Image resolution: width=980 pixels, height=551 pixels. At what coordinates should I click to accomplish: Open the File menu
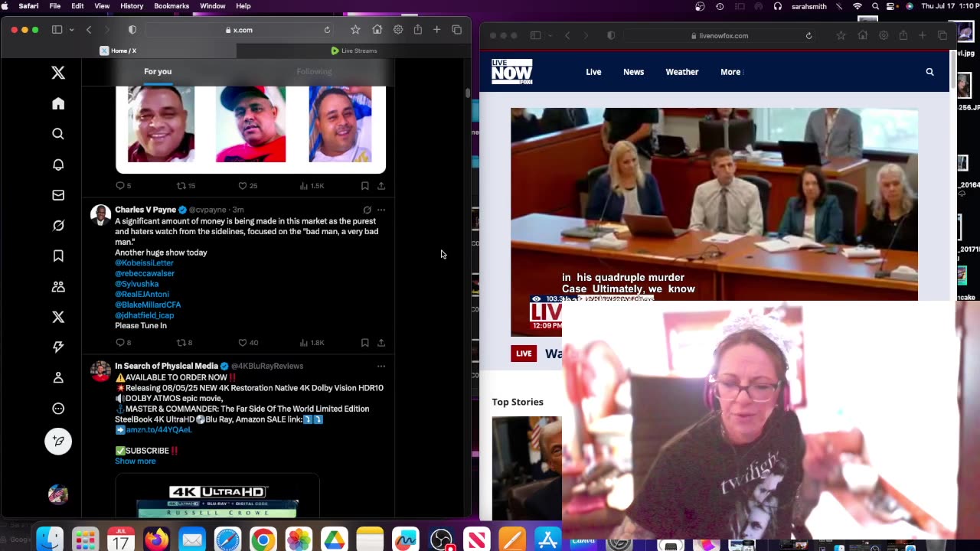click(x=55, y=6)
